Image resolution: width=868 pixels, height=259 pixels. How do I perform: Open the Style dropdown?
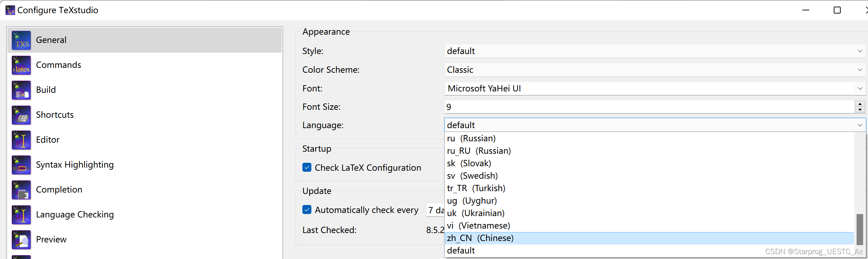(655, 51)
